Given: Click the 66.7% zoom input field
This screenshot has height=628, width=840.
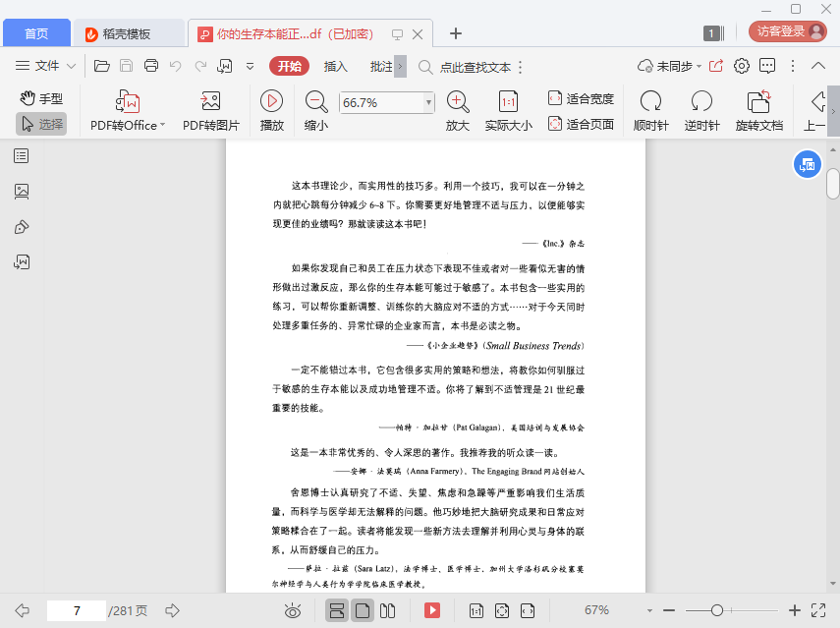Looking at the screenshot, I should point(381,102).
